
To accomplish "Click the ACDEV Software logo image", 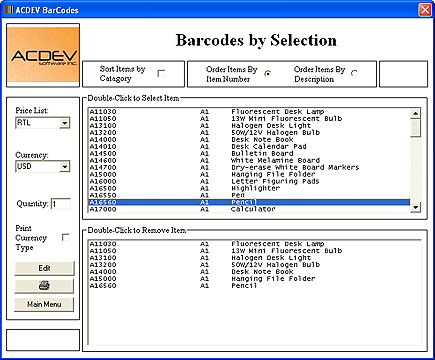I will (x=43, y=55).
